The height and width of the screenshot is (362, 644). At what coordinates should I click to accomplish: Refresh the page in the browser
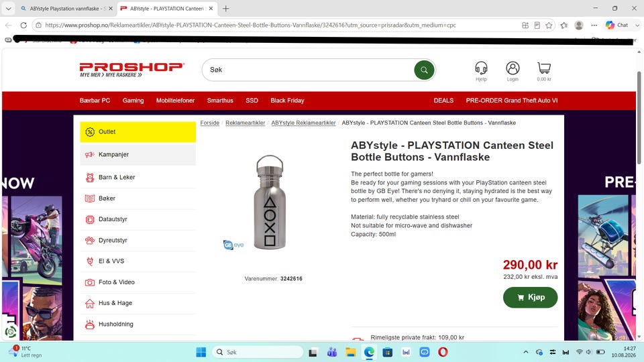[23, 25]
